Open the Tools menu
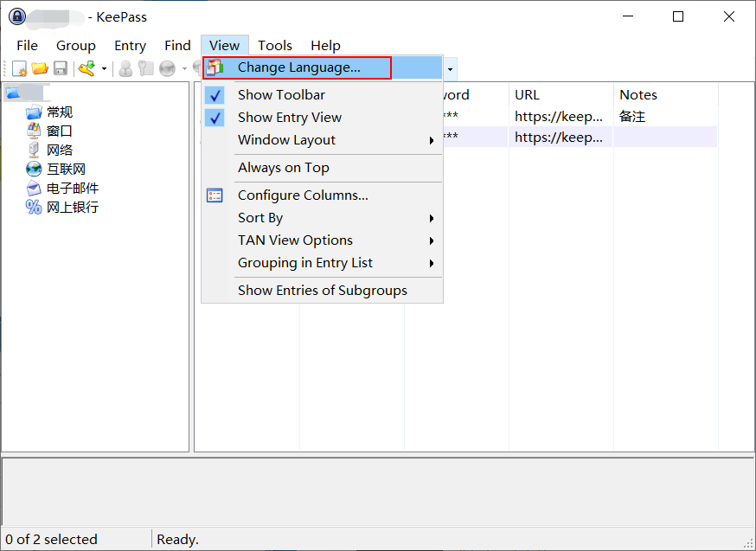Image resolution: width=756 pixels, height=551 pixels. click(275, 45)
